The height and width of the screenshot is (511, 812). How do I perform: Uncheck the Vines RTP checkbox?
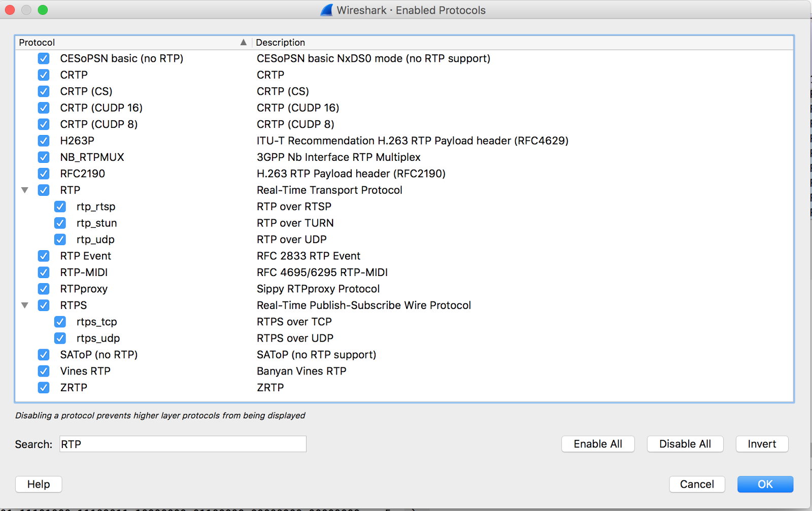tap(44, 371)
